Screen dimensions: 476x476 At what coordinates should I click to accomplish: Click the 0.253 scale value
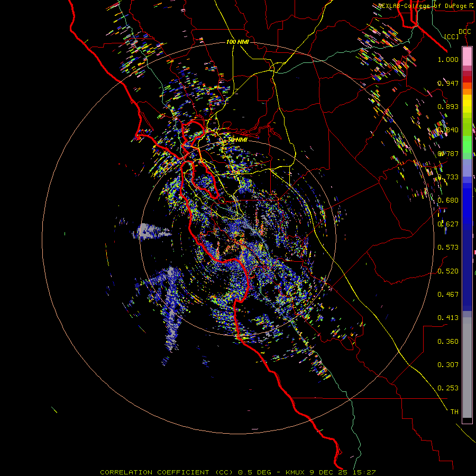448,388
